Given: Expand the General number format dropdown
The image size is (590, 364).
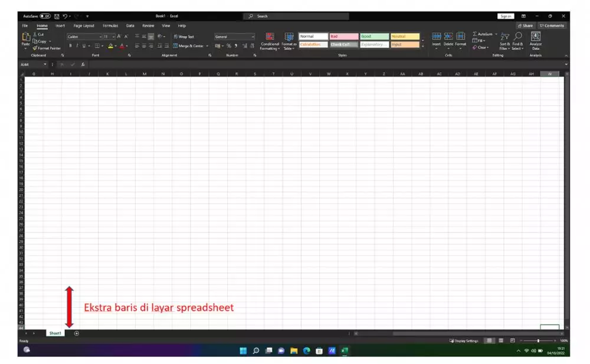Looking at the screenshot, I should pyautogui.click(x=253, y=37).
